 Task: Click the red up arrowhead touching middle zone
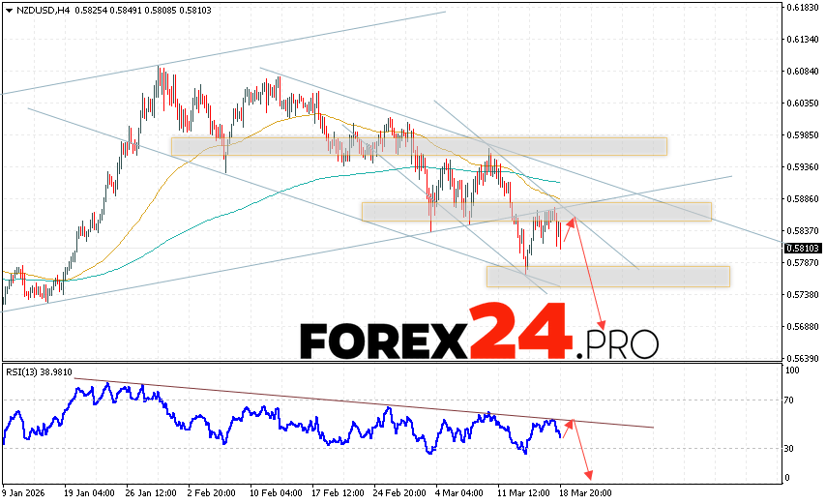(572, 222)
